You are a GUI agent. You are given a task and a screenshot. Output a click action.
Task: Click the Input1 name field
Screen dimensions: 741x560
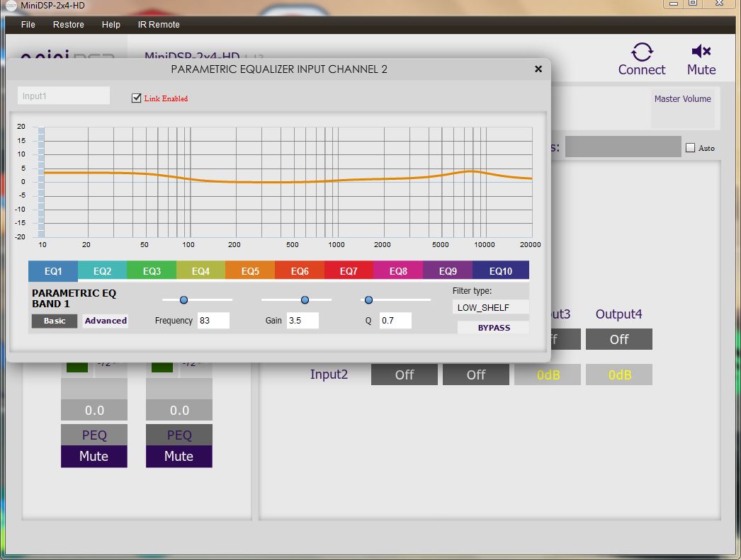click(x=64, y=96)
